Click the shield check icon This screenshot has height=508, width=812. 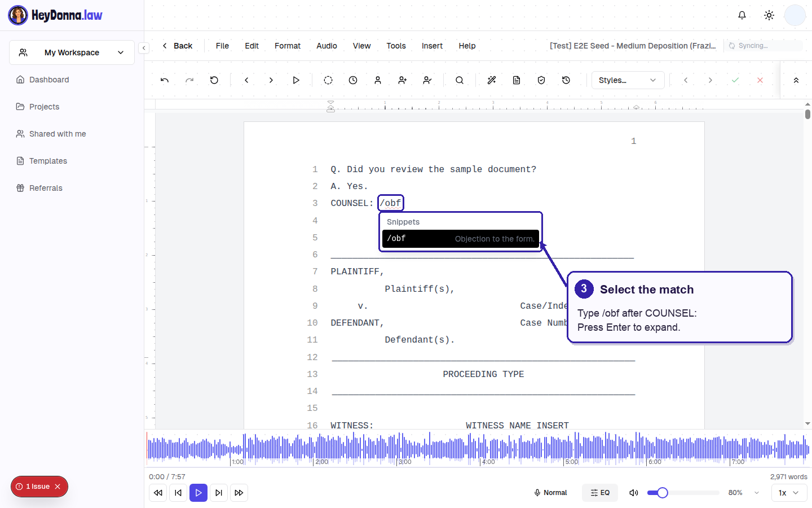point(541,80)
